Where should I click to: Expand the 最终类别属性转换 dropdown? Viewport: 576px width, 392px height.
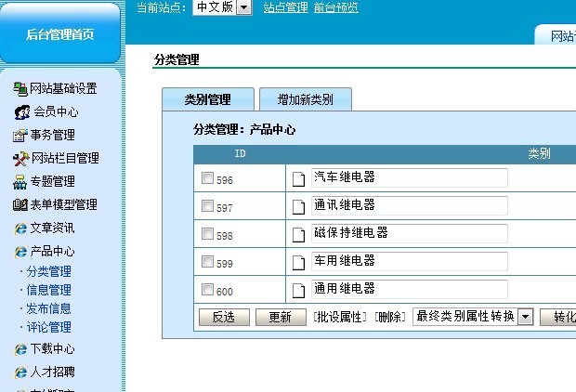point(524,317)
